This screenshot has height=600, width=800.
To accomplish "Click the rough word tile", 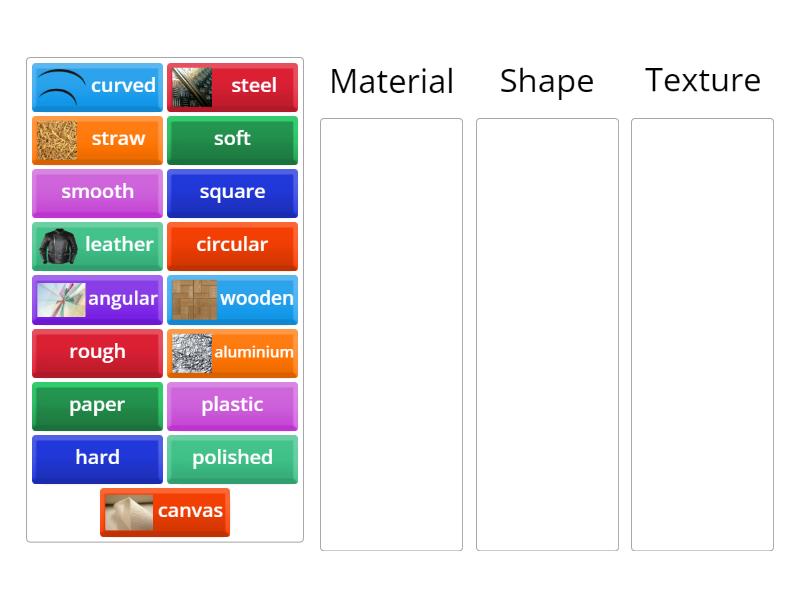I will tap(97, 352).
